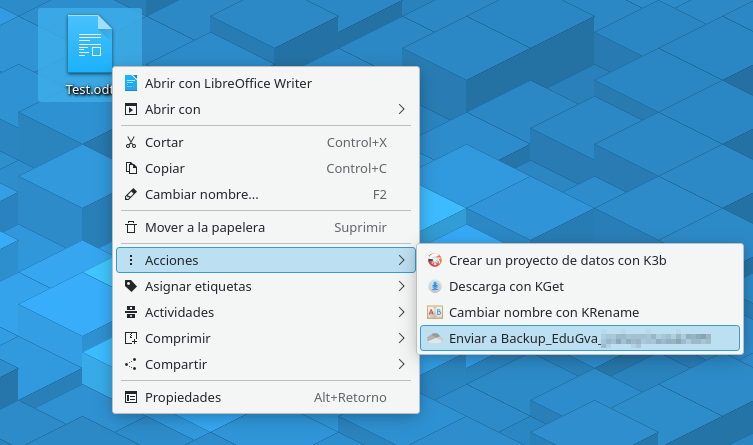Select Propiedades from the context menu
753x445 pixels.
pyautogui.click(x=183, y=397)
